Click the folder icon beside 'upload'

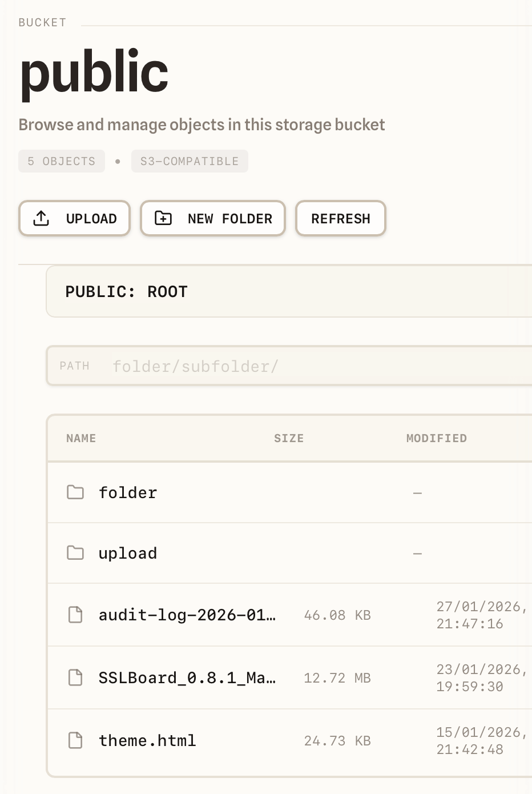point(75,553)
